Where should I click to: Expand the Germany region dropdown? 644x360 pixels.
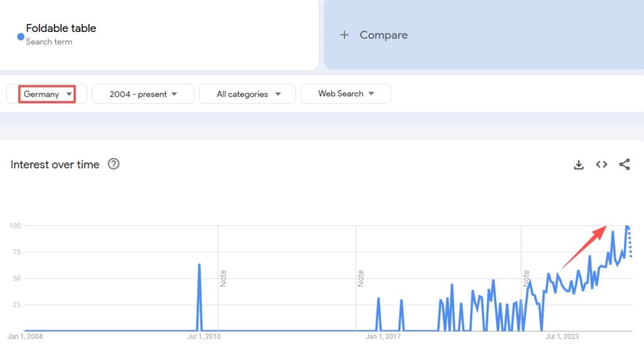click(x=47, y=94)
